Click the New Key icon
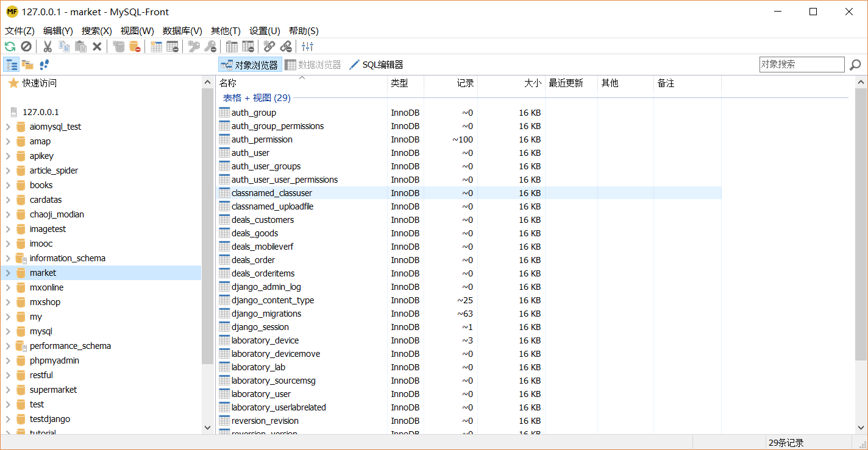Image resolution: width=868 pixels, height=450 pixels. click(194, 46)
